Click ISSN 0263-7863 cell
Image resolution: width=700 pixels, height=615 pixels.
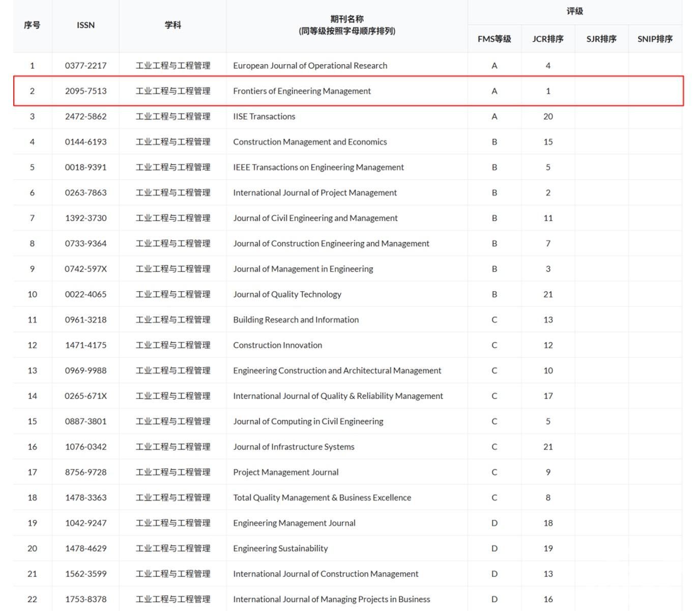[x=85, y=192]
